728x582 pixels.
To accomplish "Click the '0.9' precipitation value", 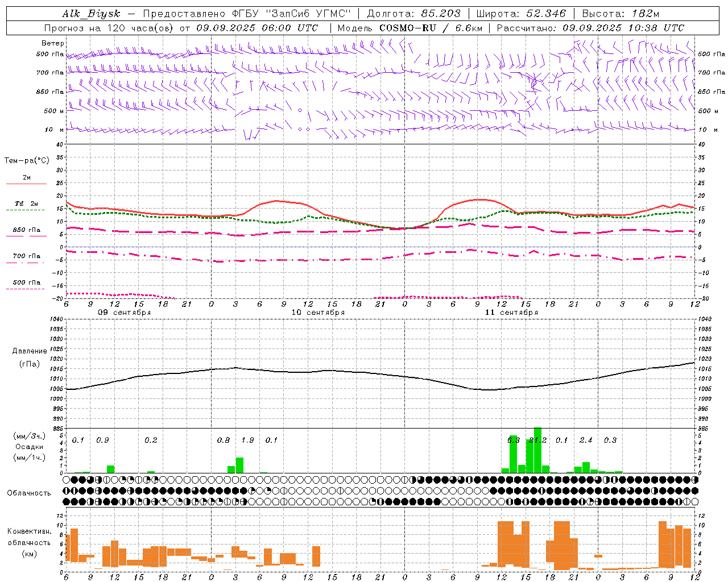I will (x=102, y=440).
